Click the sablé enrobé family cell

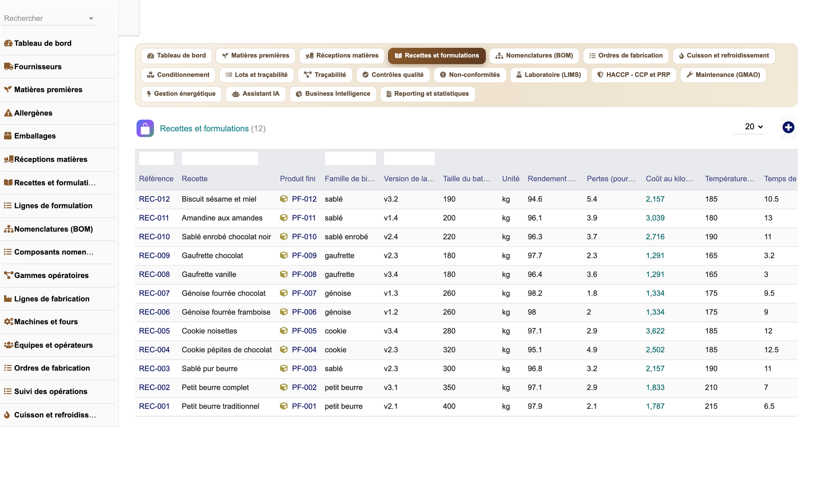click(346, 237)
